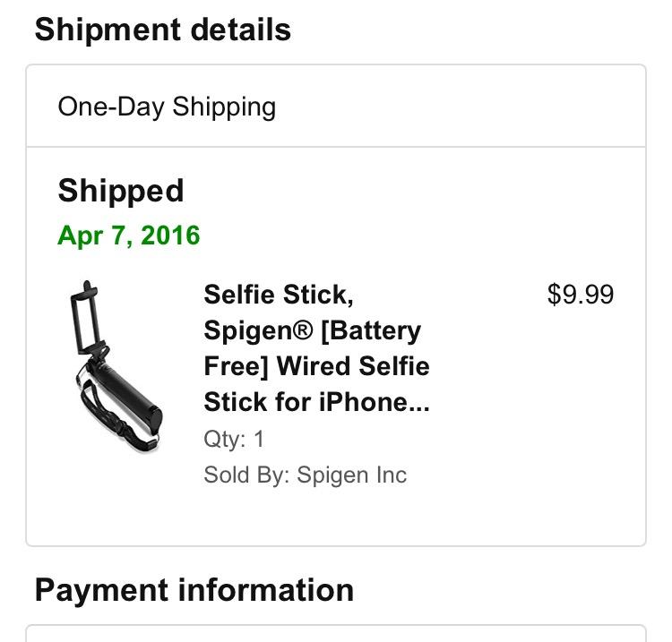Click the black handle of selfie stick image
The image size is (672, 642).
point(134,394)
